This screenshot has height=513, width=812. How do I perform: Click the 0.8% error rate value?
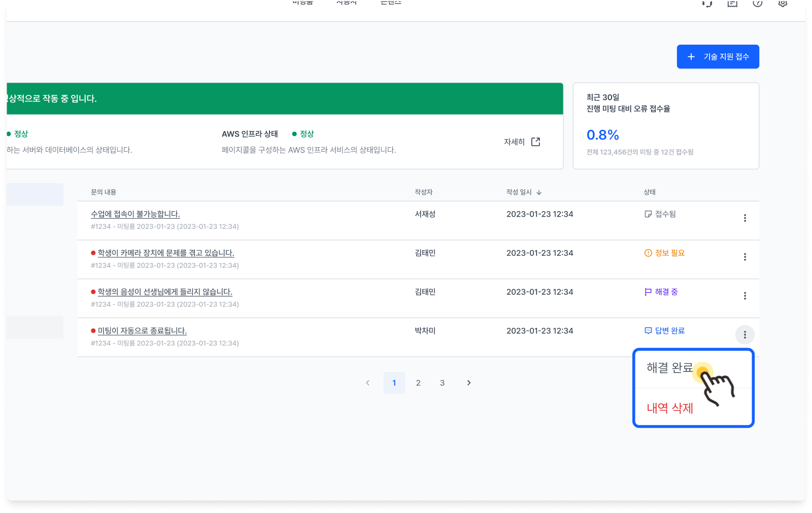coord(603,135)
